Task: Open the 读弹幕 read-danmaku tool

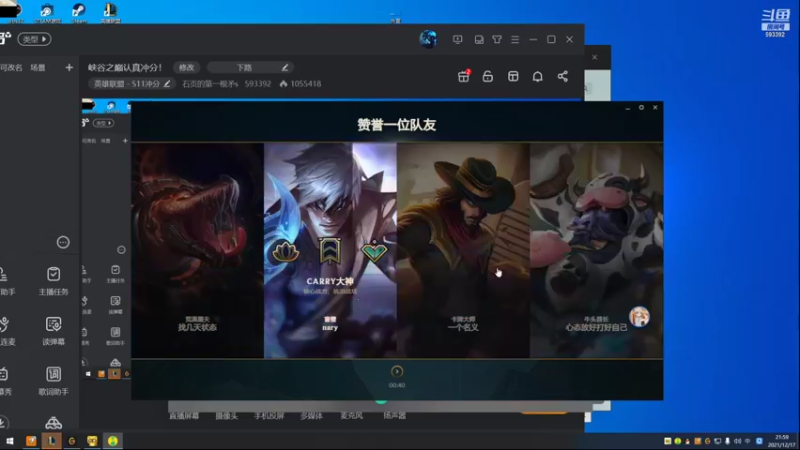Action: [54, 331]
